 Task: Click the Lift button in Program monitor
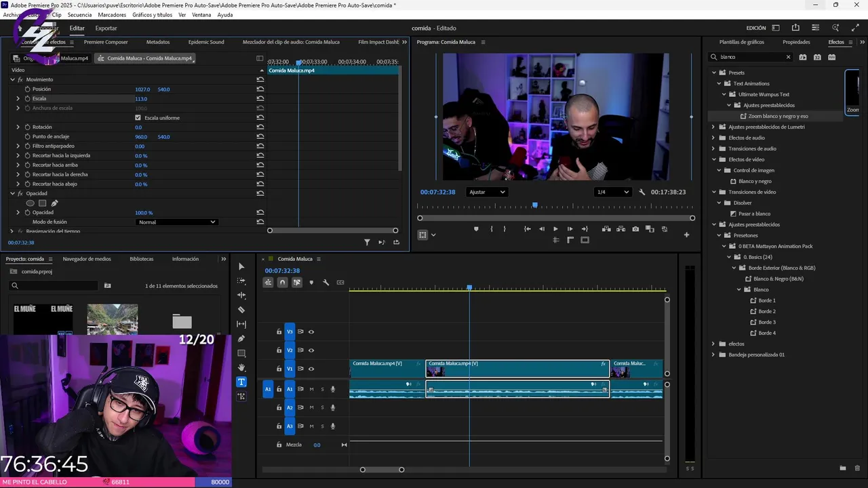606,229
